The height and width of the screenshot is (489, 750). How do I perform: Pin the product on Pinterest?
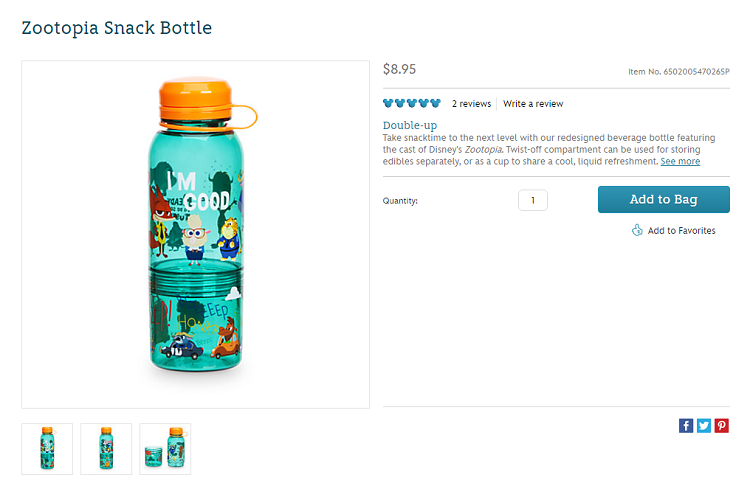pyautogui.click(x=722, y=425)
